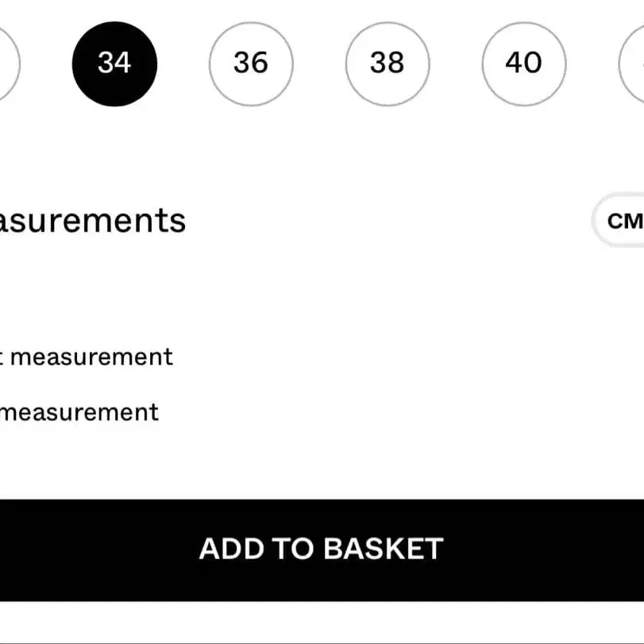The width and height of the screenshot is (644, 644).
Task: Click the 'measurement' line above the basket button
Action: pos(79,412)
